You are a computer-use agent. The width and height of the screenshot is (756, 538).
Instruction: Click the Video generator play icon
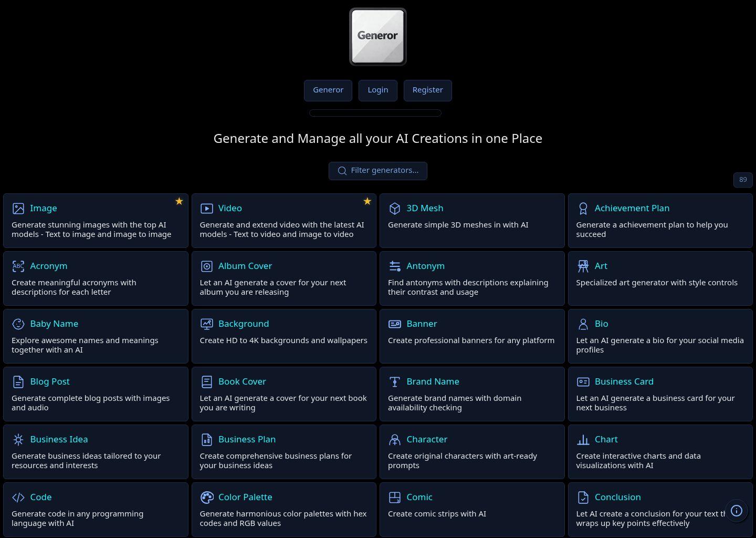(x=207, y=209)
